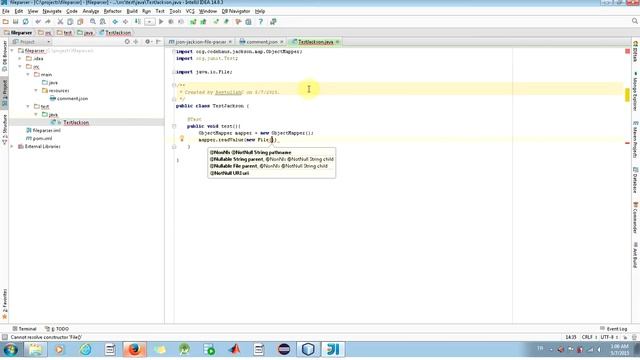Image resolution: width=640 pixels, height=360 pixels.
Task: Click the Redo arrow icon
Action: 48,22
